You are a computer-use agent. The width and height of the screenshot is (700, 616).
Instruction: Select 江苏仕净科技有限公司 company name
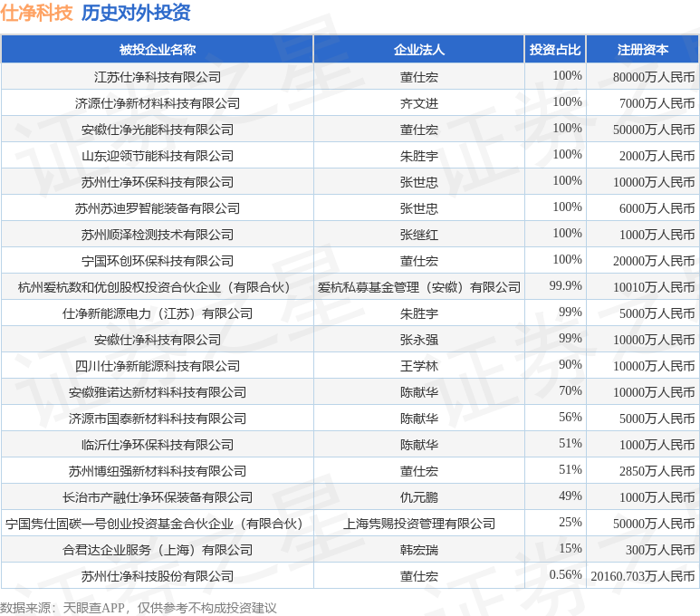[x=158, y=77]
